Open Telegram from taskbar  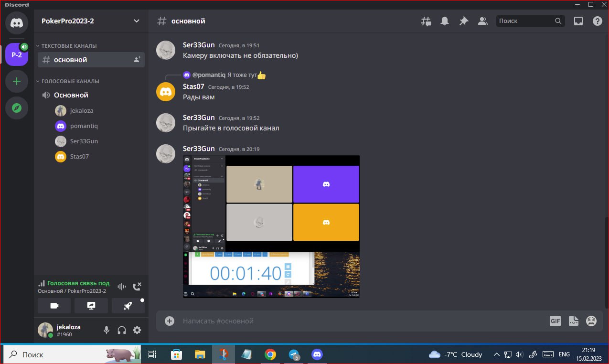coord(294,354)
